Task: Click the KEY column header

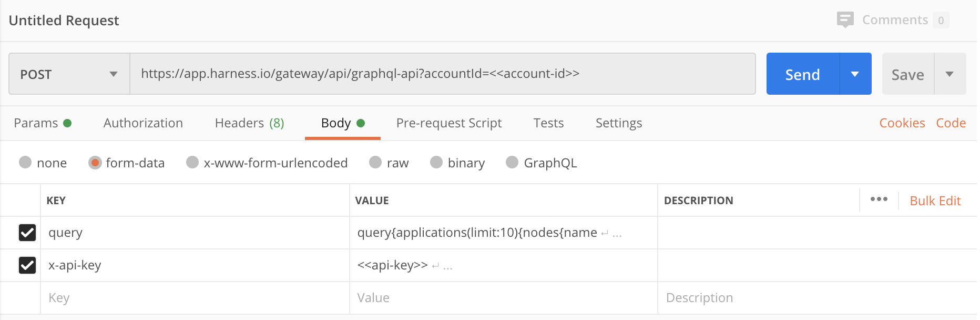Action: [56, 201]
